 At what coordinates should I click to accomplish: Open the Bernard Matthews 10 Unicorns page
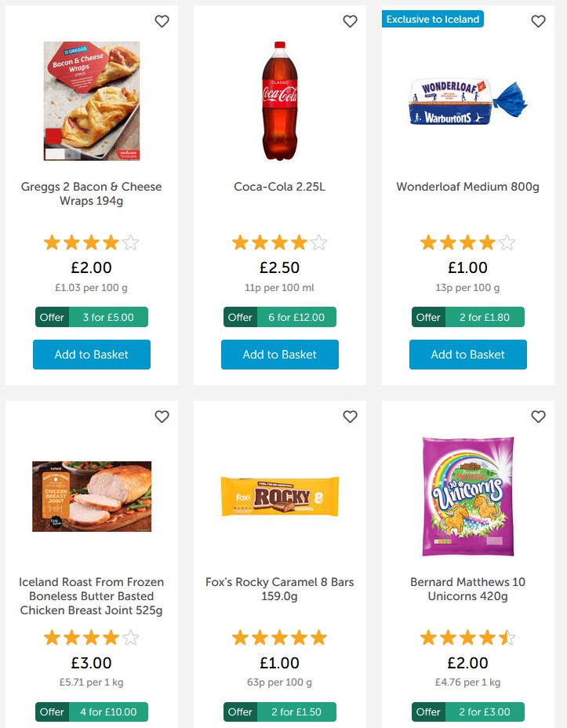(x=467, y=587)
